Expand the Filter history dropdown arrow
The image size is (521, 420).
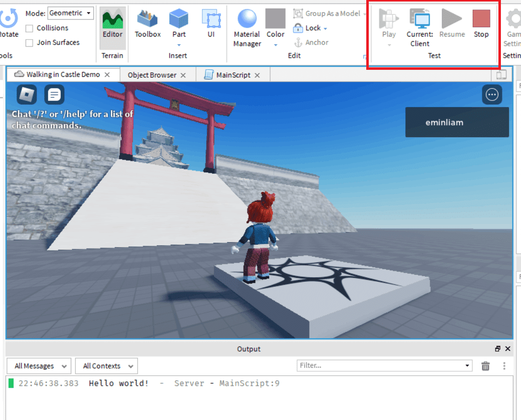click(x=467, y=366)
